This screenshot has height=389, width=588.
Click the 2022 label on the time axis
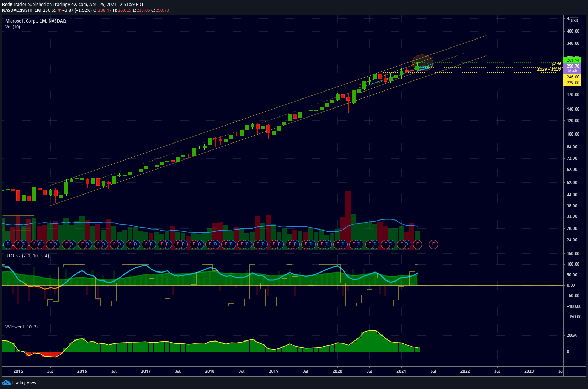click(x=465, y=371)
